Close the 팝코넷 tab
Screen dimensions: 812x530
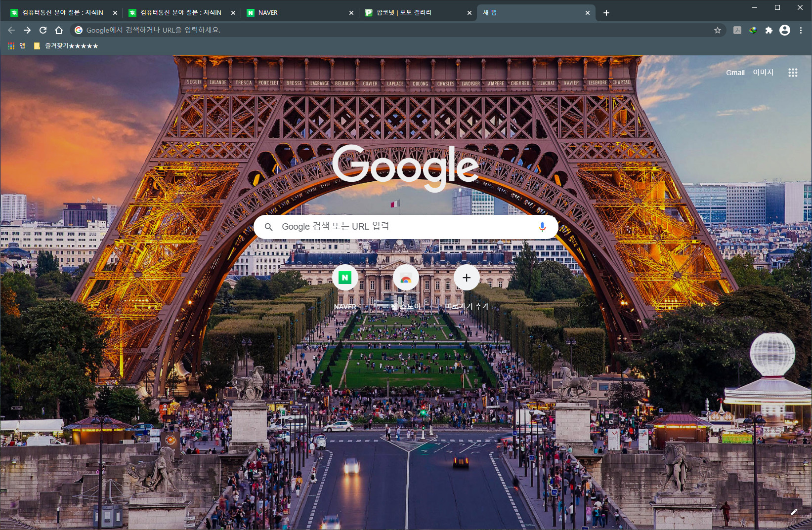pyautogui.click(x=470, y=13)
